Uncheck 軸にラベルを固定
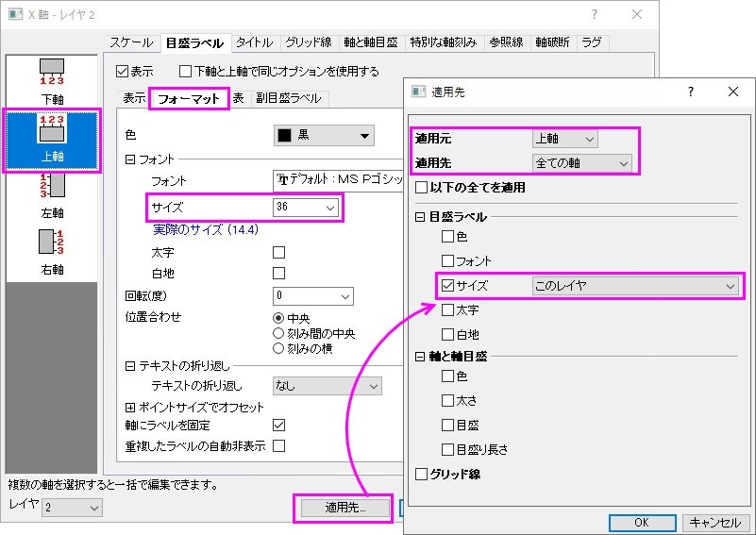 click(x=278, y=426)
